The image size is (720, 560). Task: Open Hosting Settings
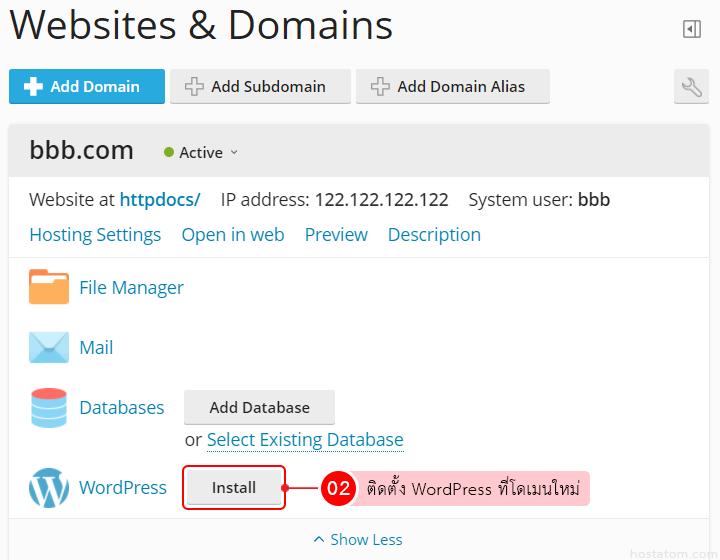coord(95,235)
